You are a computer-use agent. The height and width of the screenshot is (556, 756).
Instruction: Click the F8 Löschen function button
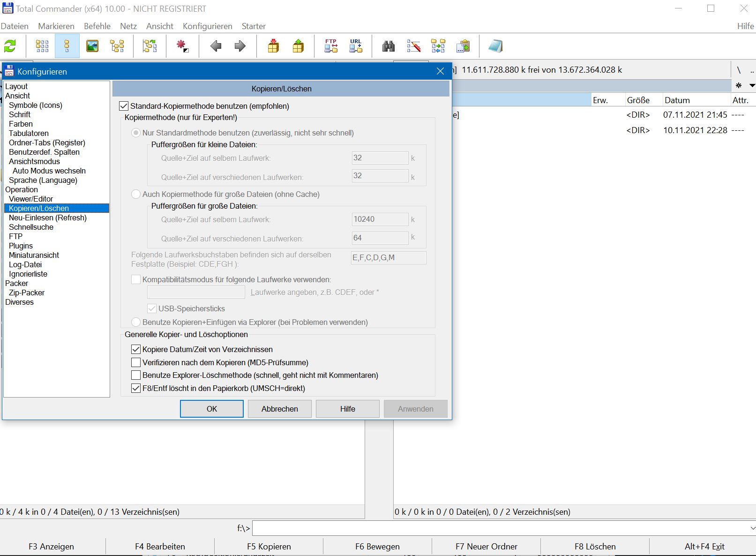pyautogui.click(x=595, y=547)
